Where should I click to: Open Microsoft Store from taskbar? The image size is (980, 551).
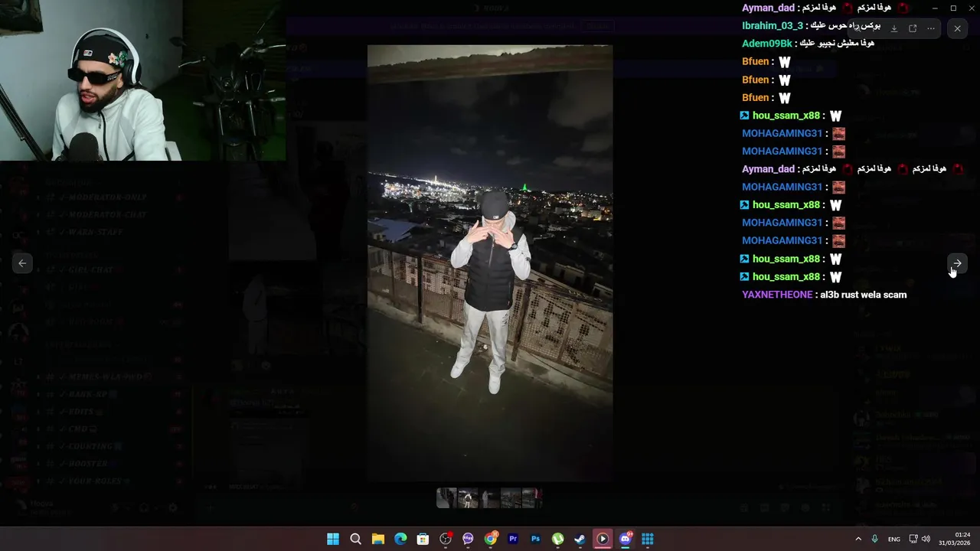click(x=423, y=539)
